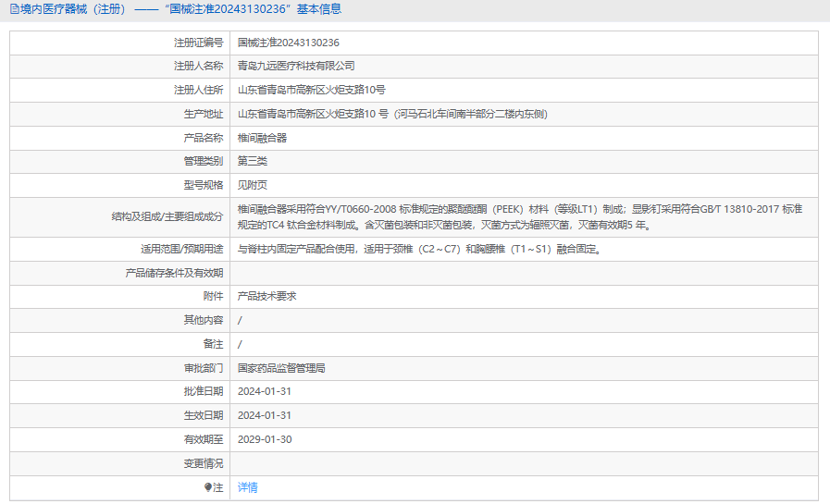830x504 pixels.
Task: Click the 注册证编号 label
Action: click(199, 43)
